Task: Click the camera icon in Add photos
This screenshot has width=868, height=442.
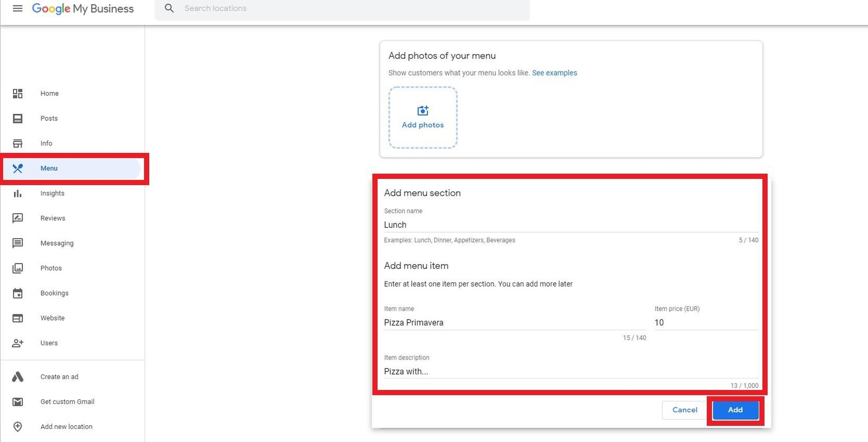Action: (x=423, y=111)
